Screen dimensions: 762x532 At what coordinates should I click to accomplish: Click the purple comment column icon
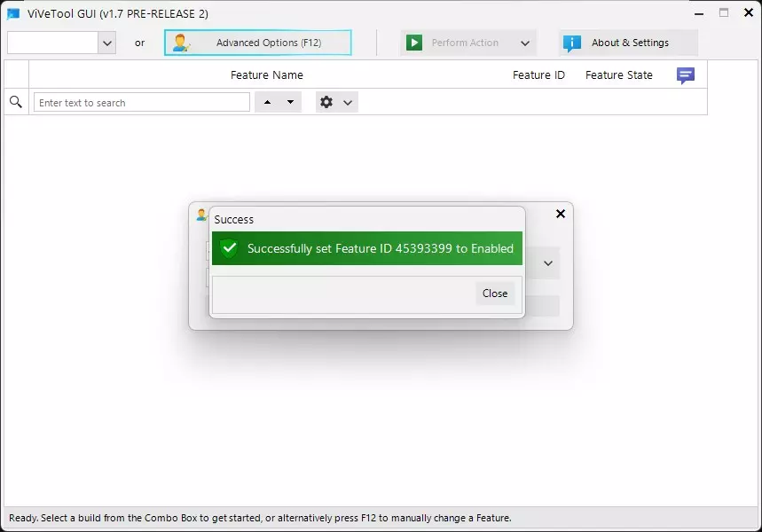(x=685, y=75)
